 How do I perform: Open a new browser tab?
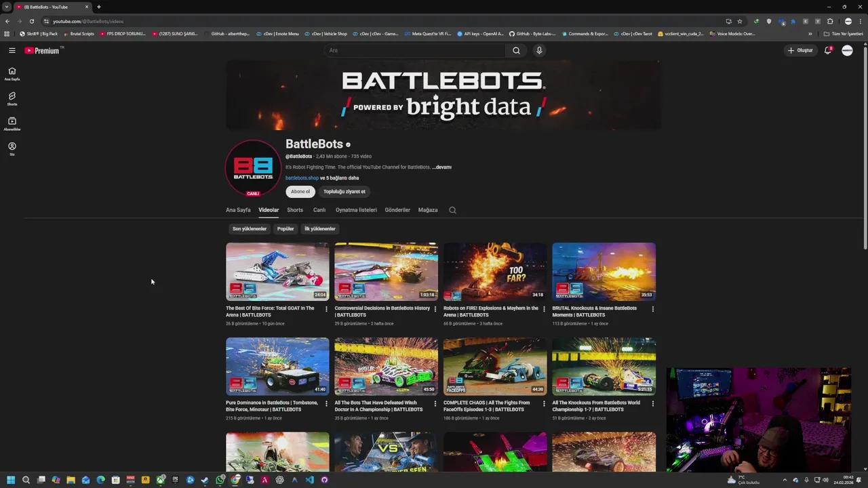click(x=99, y=7)
